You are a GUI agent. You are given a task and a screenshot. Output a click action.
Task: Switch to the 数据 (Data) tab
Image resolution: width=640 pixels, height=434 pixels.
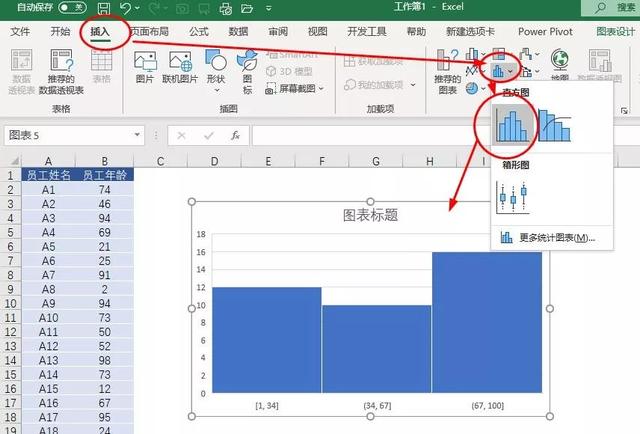coord(238,31)
